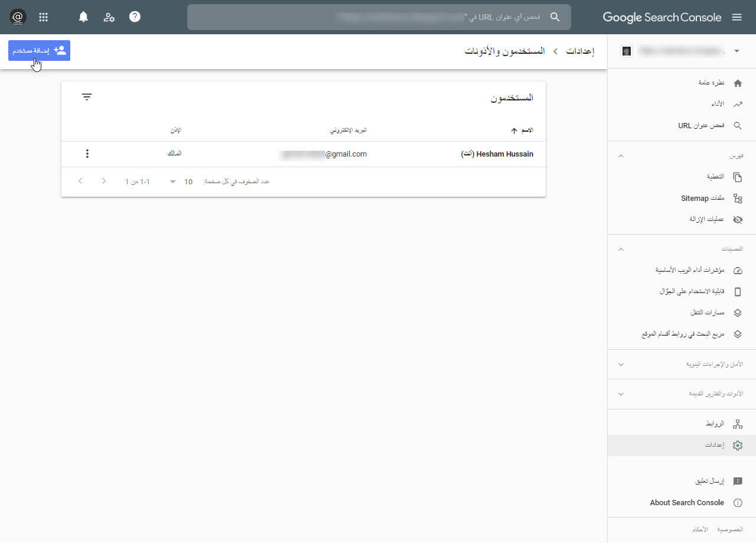Image resolution: width=756 pixels, height=543 pixels.
Task: Click the Users table heading
Action: coord(512,97)
